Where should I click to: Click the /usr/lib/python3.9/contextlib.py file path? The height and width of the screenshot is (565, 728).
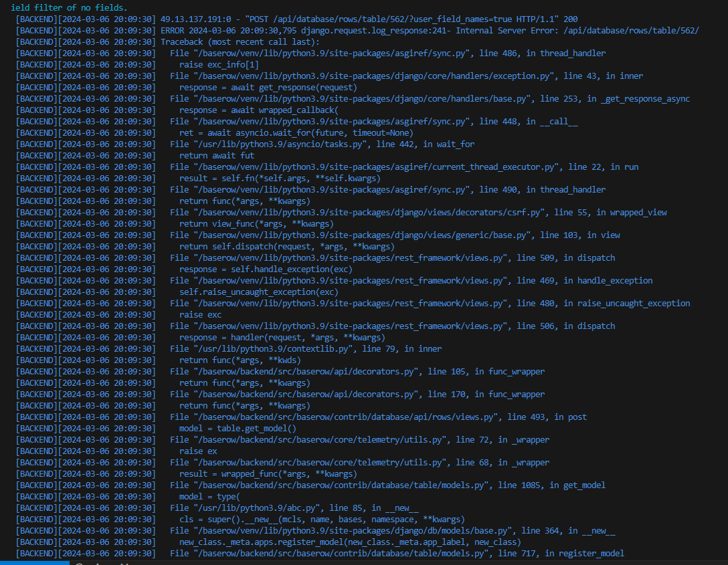click(274, 348)
